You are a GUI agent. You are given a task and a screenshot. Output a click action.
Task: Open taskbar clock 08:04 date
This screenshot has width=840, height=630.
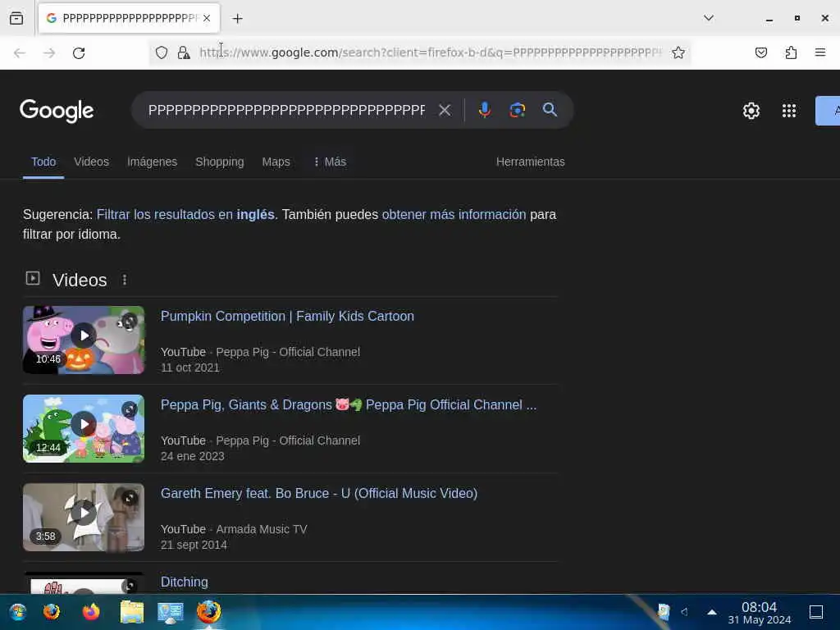[759, 613]
